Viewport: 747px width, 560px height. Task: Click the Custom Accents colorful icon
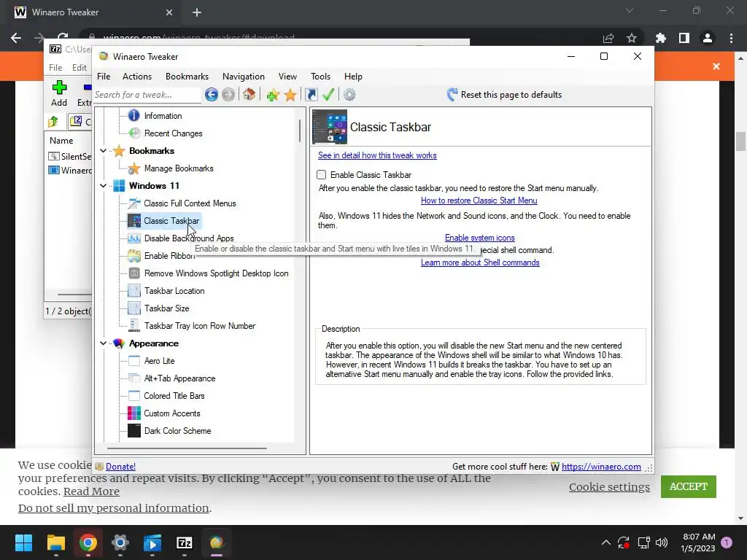(134, 413)
